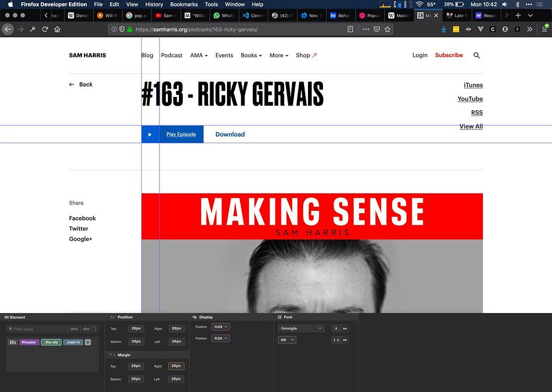Switch to the WhatsApp tab
The image size is (552, 392).
224,15
